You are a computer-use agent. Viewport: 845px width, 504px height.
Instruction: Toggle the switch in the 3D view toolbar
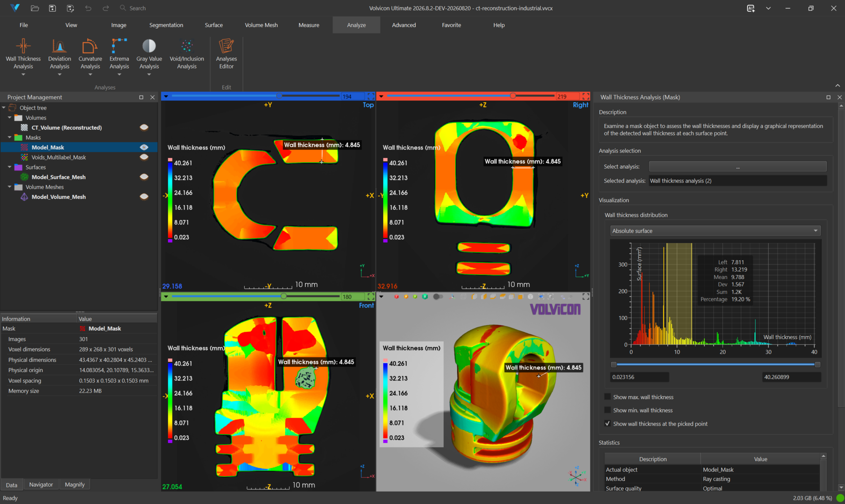click(x=438, y=297)
